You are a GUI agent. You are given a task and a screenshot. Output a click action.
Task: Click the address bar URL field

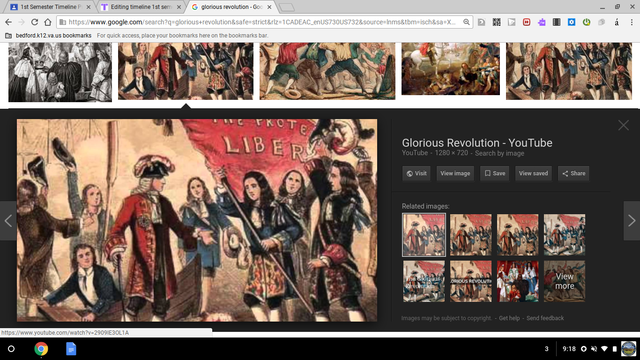[x=261, y=22]
